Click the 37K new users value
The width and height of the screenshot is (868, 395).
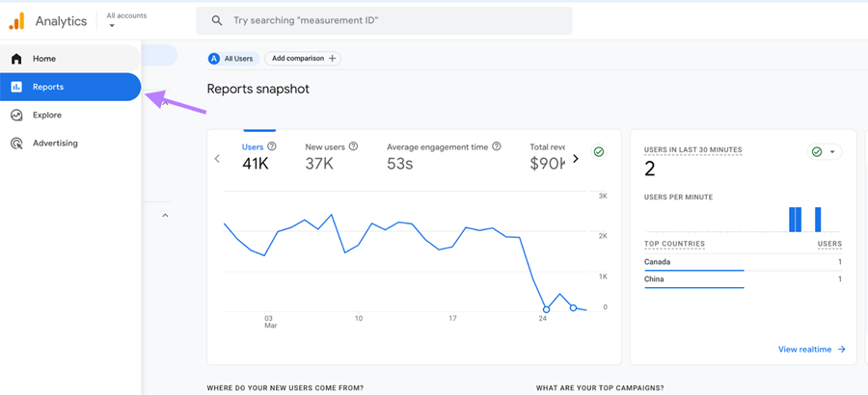(x=319, y=163)
